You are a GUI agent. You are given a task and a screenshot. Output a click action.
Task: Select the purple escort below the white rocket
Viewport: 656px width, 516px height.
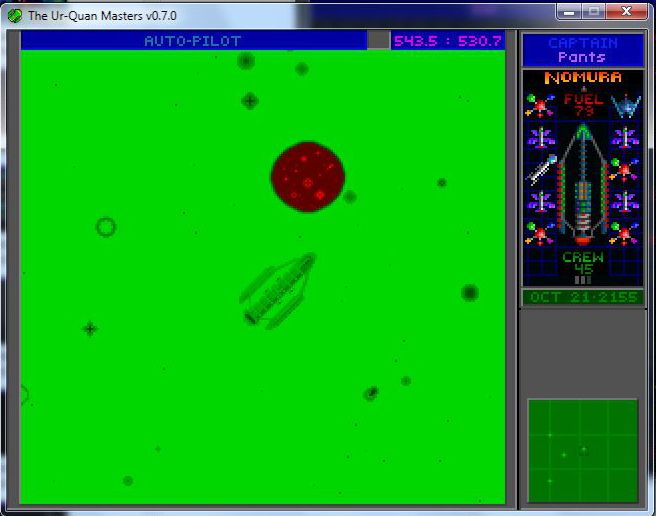pyautogui.click(x=541, y=202)
